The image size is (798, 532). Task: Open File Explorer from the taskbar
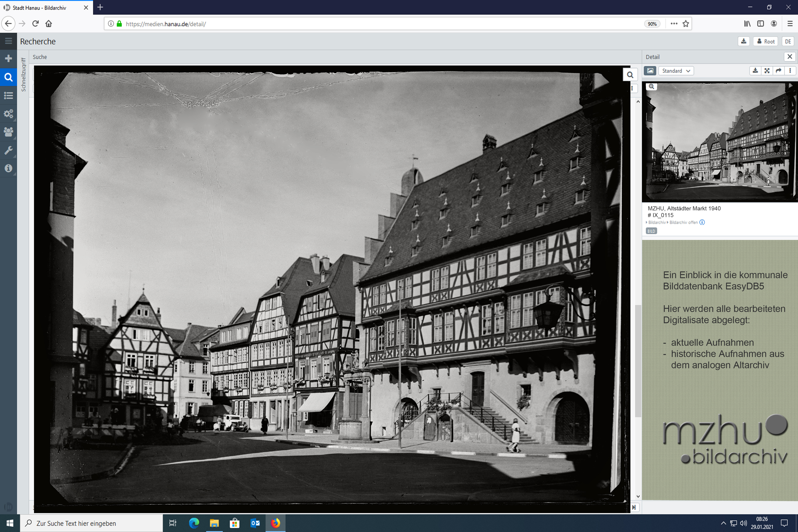214,523
